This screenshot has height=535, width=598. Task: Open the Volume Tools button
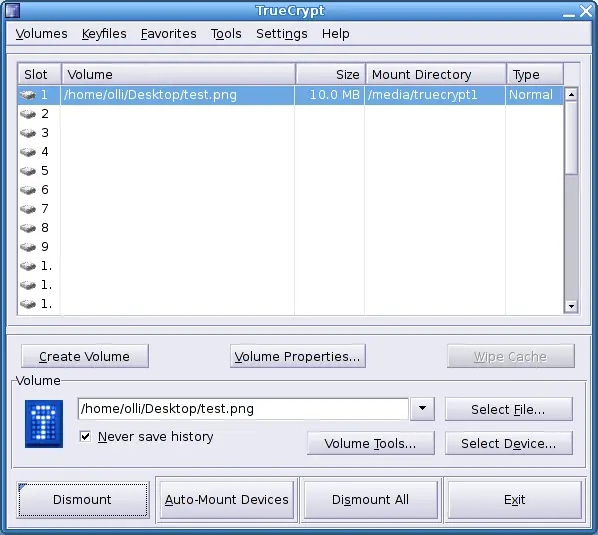tap(371, 443)
